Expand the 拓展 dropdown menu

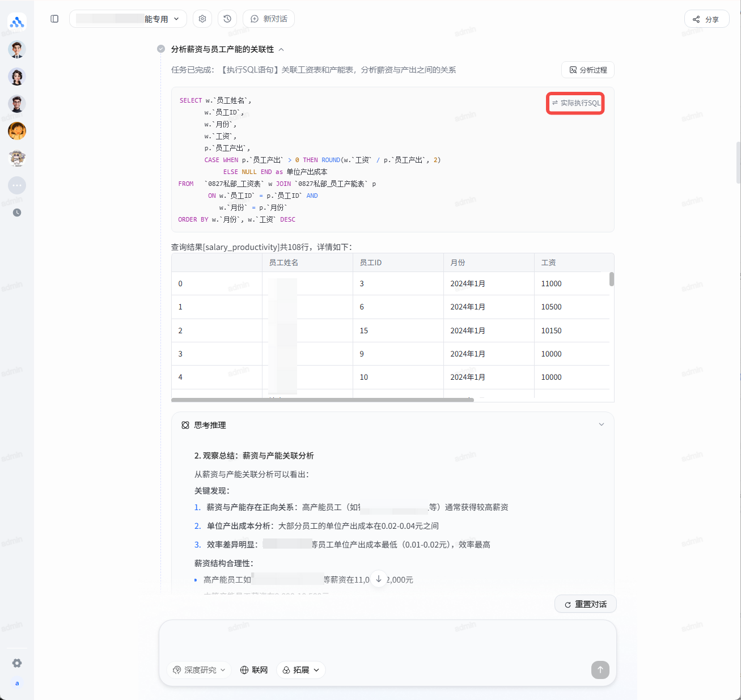tap(301, 670)
